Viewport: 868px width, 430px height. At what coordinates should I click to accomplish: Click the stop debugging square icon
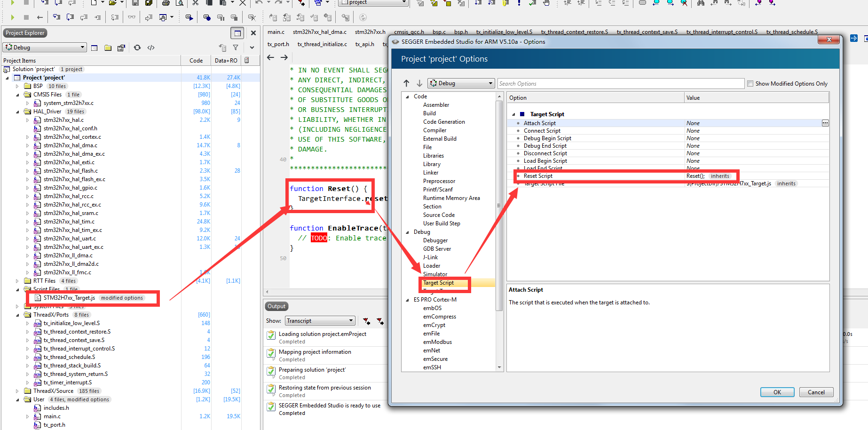[26, 17]
